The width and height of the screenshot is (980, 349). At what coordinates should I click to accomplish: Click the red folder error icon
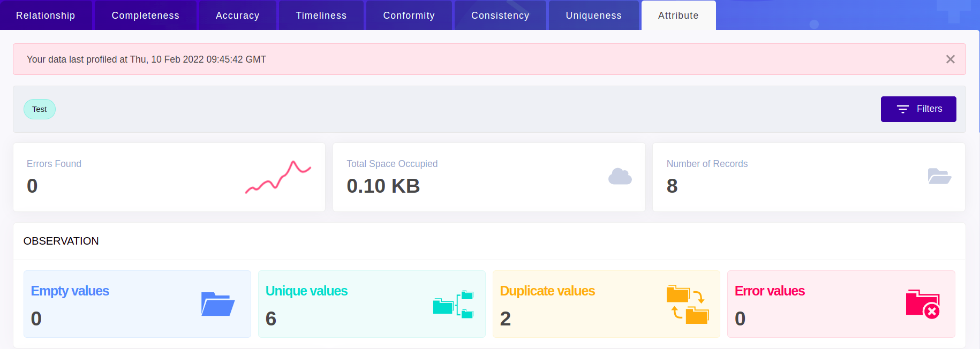[x=922, y=304]
